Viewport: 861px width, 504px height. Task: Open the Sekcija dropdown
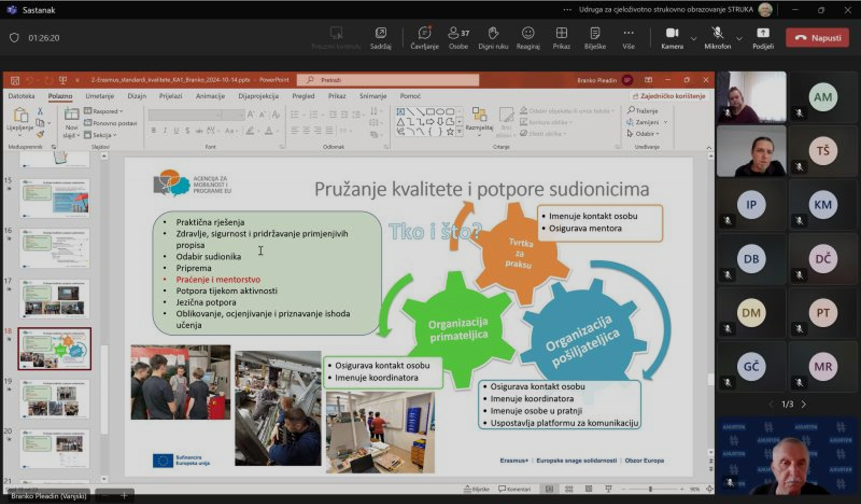tap(101, 134)
